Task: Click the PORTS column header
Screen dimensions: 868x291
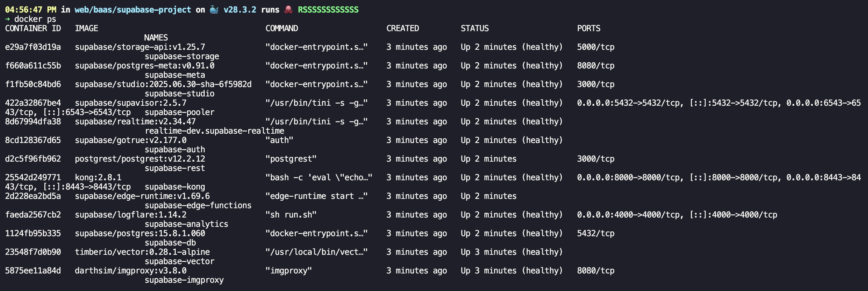Action: [x=589, y=28]
